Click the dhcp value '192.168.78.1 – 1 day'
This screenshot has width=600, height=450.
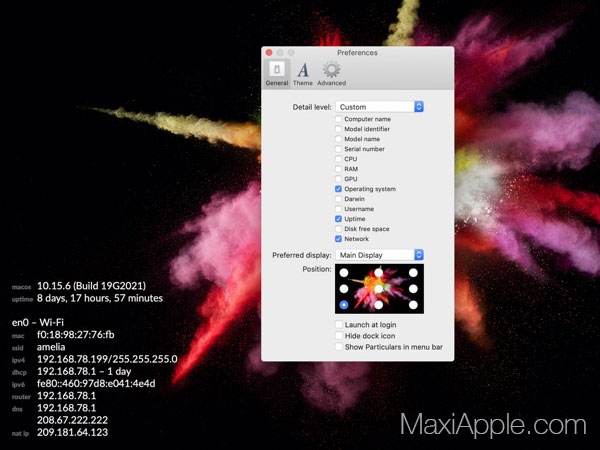84,372
